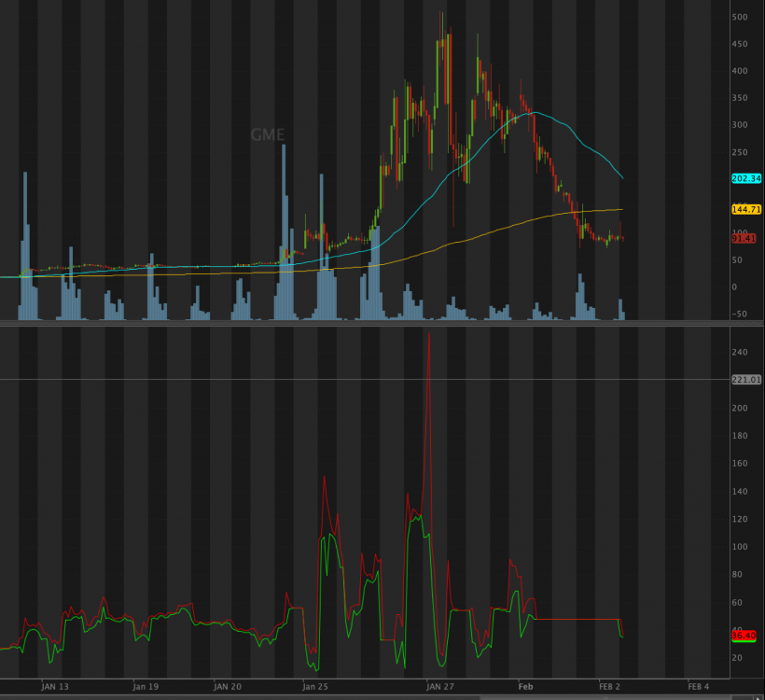
Task: Click the 500 mark on price axis
Action: [x=741, y=17]
